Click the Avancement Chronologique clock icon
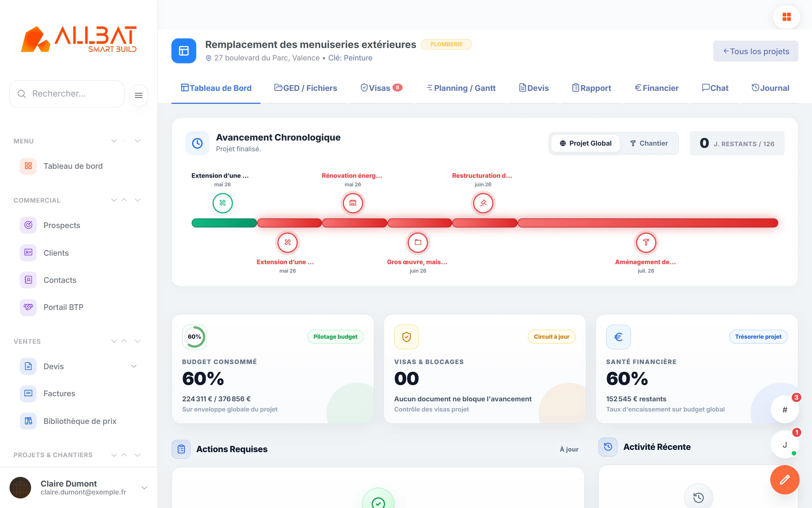 (x=197, y=143)
